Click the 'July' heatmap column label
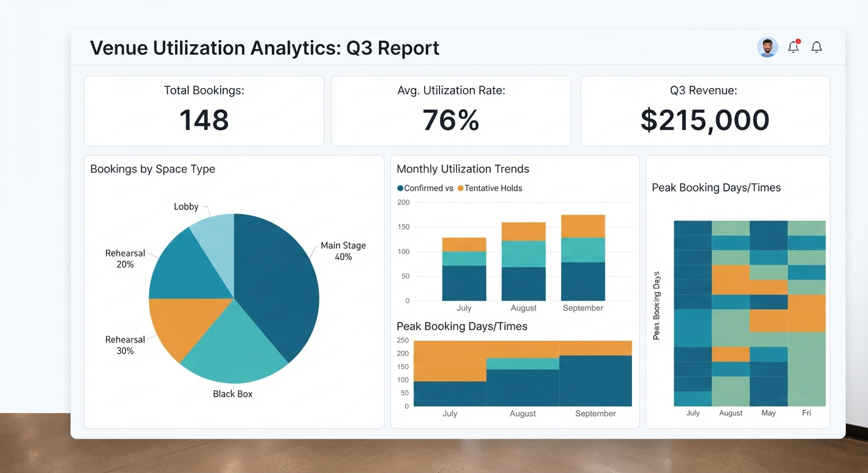Viewport: 868px width, 473px height. [x=693, y=413]
